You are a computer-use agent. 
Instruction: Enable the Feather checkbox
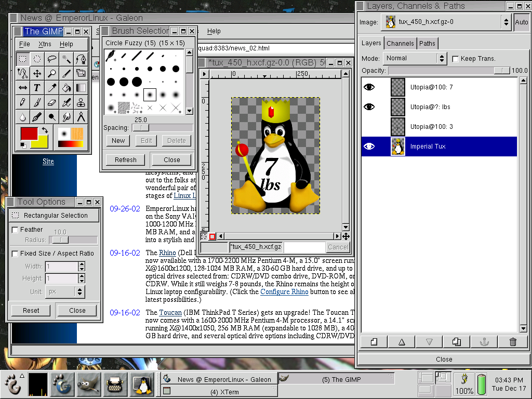(x=15, y=230)
